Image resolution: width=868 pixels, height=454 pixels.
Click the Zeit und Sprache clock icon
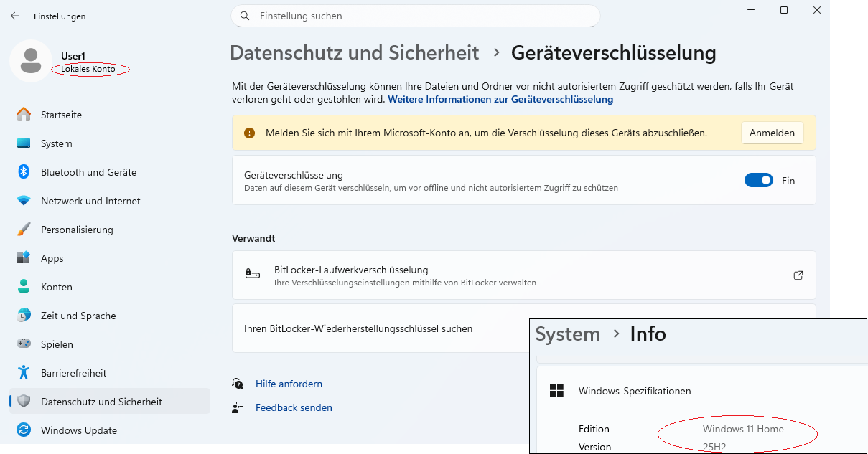point(24,316)
